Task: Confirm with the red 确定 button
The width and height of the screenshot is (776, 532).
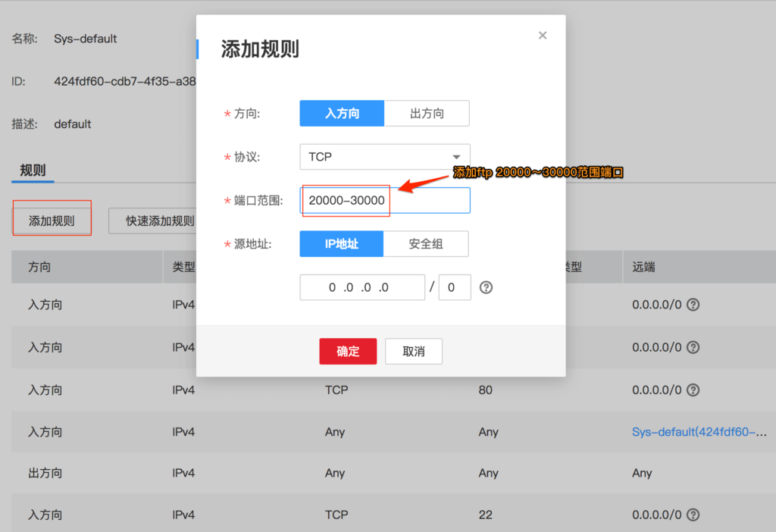Action: pyautogui.click(x=348, y=352)
